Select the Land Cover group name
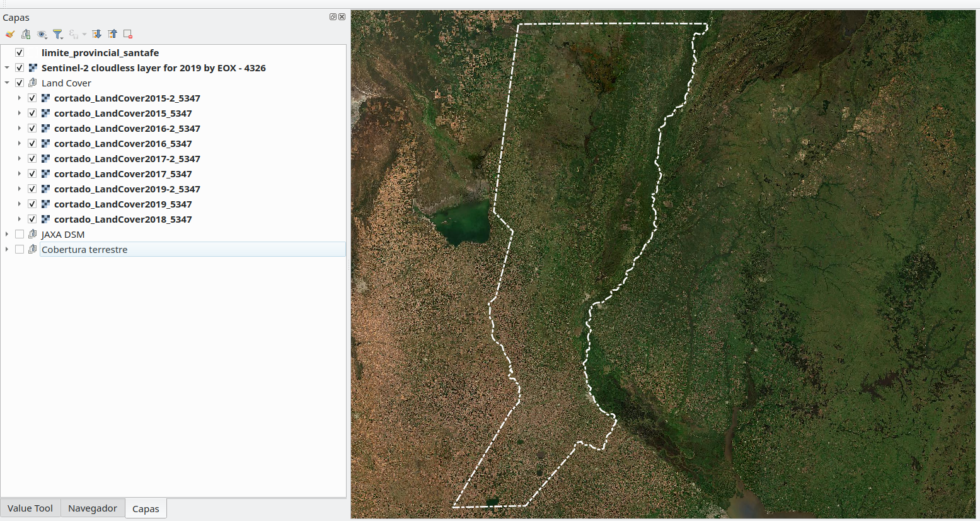Screen dimensions: 980x521 (66, 83)
